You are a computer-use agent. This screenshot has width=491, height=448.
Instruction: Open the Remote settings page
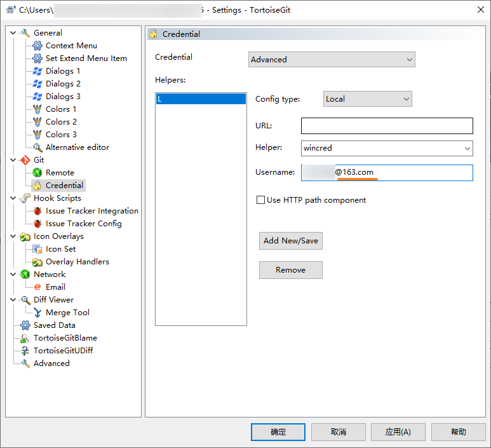(60, 173)
